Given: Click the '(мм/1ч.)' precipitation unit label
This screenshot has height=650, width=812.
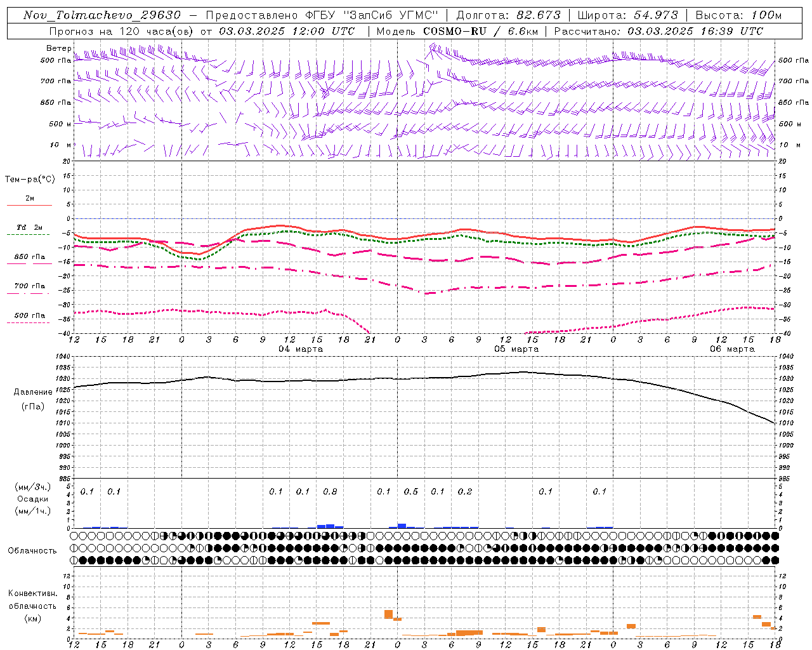Looking at the screenshot, I should click(32, 511).
